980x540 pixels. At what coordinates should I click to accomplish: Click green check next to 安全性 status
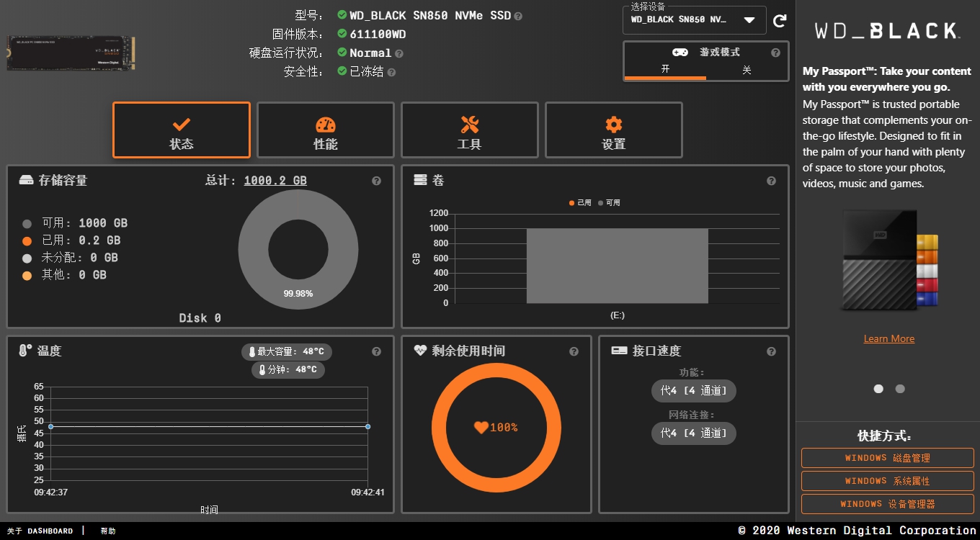click(x=342, y=71)
